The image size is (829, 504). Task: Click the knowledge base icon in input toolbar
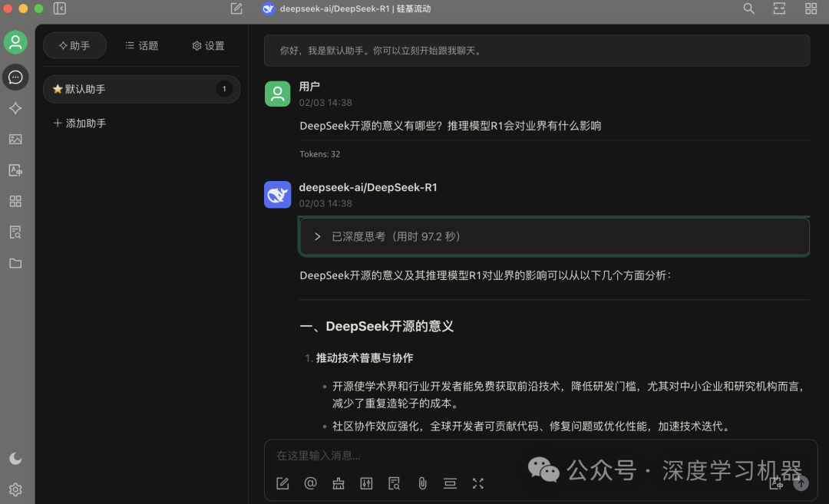pyautogui.click(x=395, y=483)
